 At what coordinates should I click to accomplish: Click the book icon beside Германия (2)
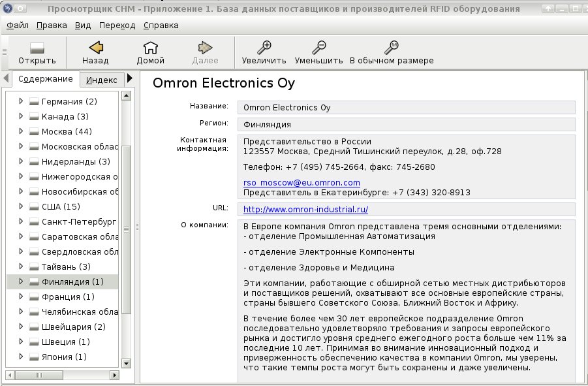(x=34, y=102)
